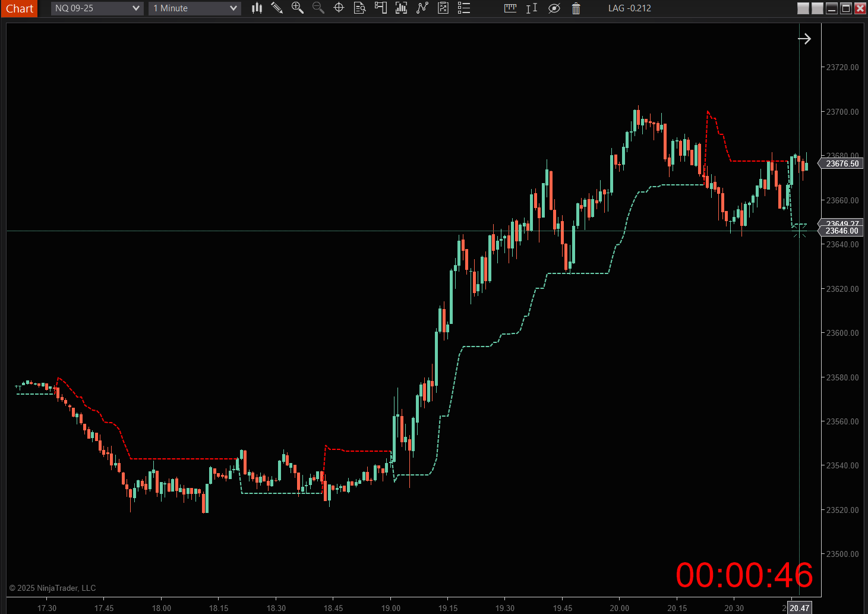Click the Chart tab label
Screen dimensions: 868x614
click(19, 8)
